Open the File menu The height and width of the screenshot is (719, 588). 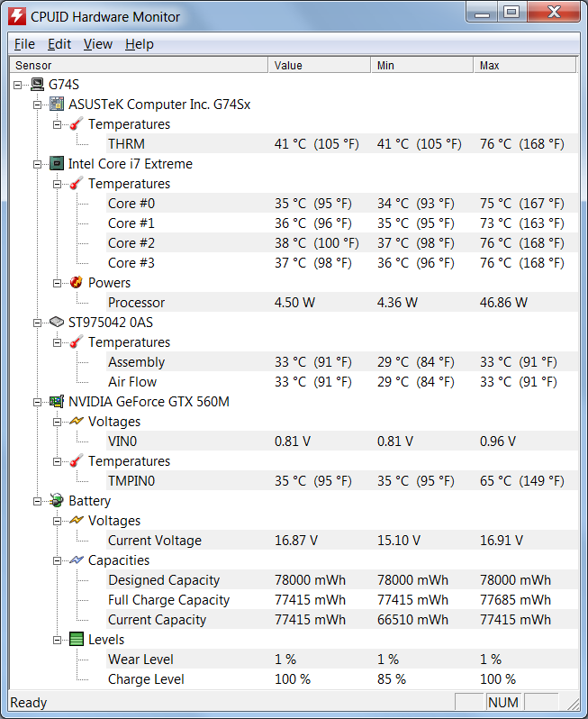point(24,44)
